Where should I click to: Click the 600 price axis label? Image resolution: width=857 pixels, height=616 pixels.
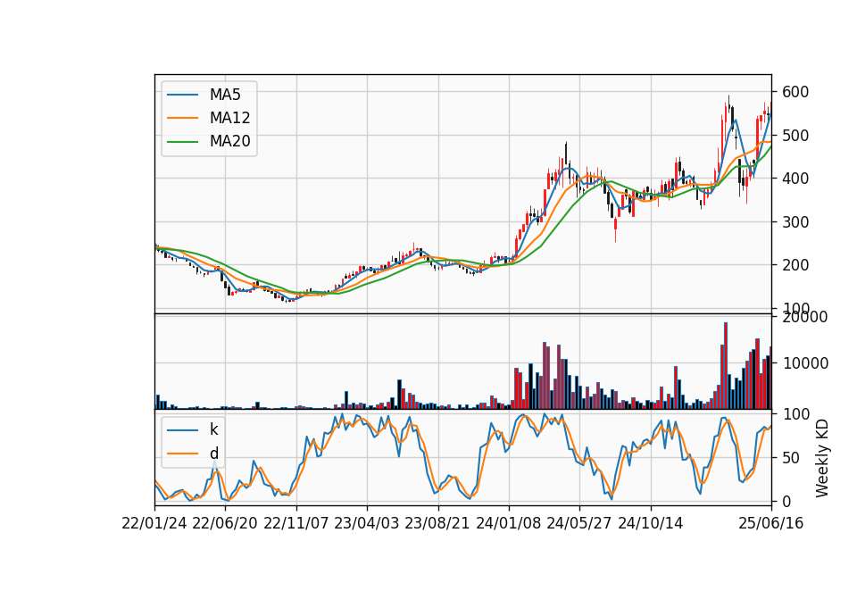(795, 92)
